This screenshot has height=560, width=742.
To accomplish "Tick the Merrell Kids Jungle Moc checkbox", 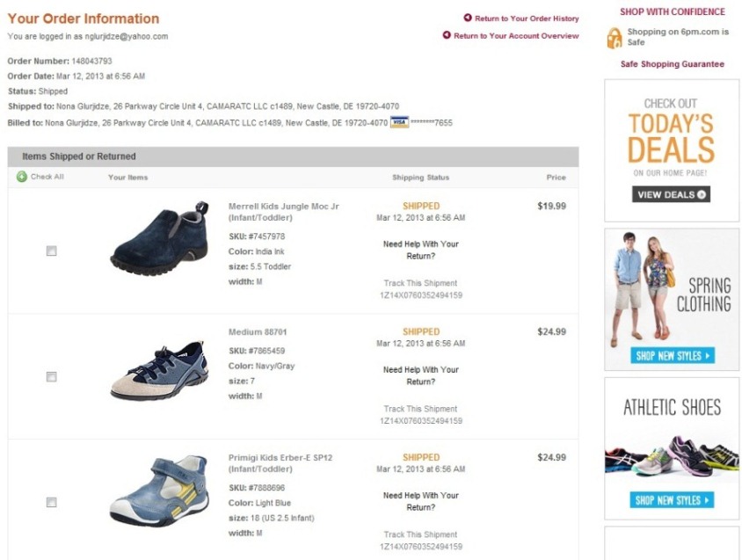I will (52, 251).
